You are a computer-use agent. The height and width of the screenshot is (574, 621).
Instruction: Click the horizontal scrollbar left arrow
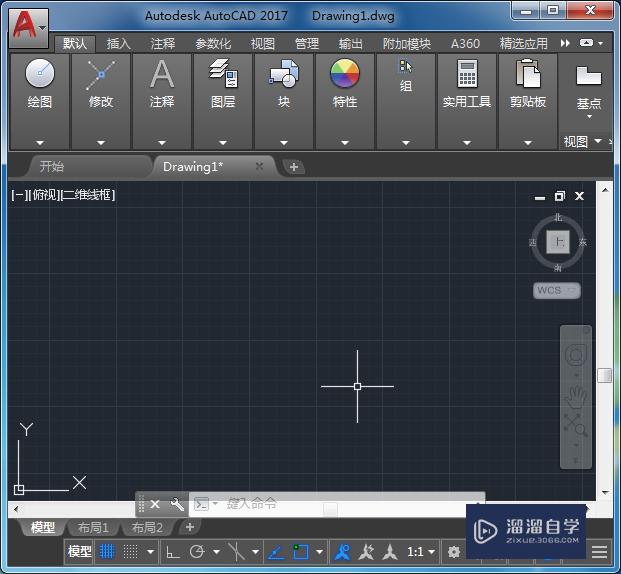(x=15, y=509)
